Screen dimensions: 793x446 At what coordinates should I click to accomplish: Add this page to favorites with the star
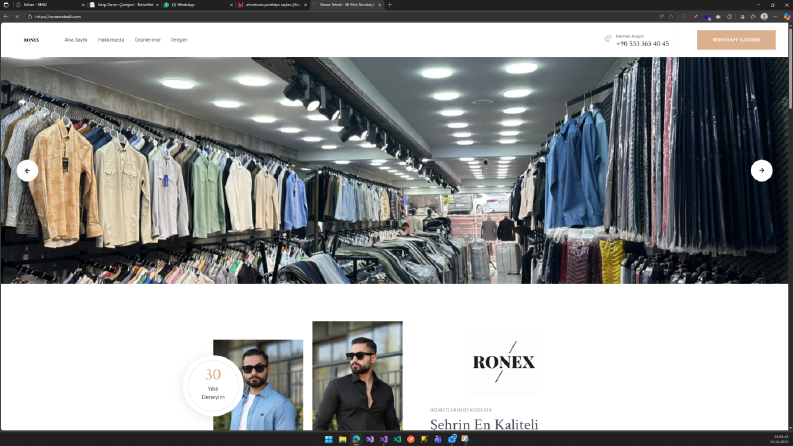tap(672, 16)
